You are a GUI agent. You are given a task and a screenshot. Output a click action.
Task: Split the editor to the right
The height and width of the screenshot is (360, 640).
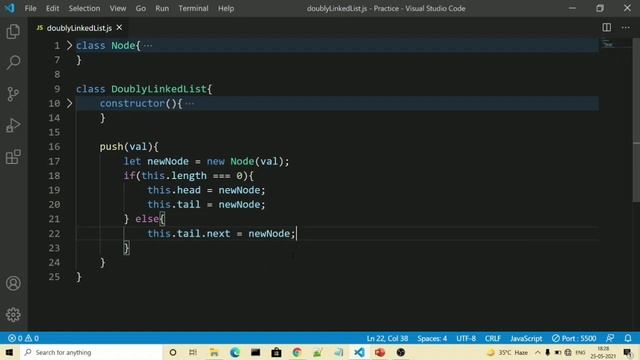coord(607,27)
